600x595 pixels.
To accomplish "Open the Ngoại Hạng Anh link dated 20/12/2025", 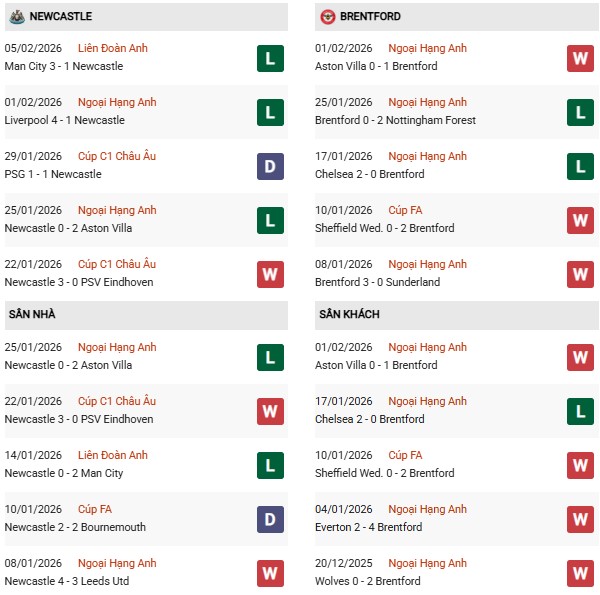I will pyautogui.click(x=427, y=564).
